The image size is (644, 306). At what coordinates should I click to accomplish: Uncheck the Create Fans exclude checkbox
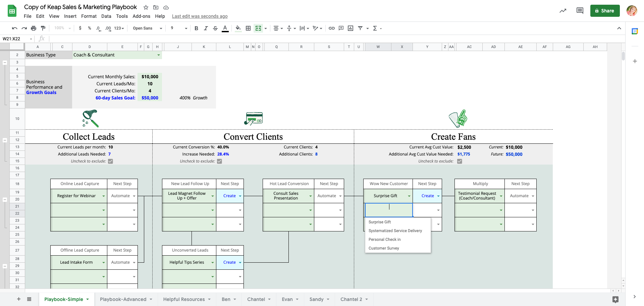coord(460,161)
